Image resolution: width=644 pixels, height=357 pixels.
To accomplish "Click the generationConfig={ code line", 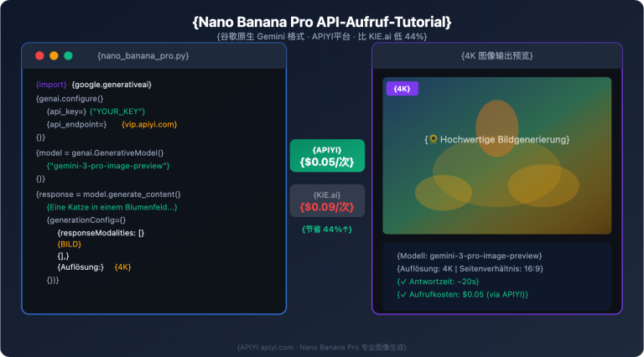I will tap(86, 220).
